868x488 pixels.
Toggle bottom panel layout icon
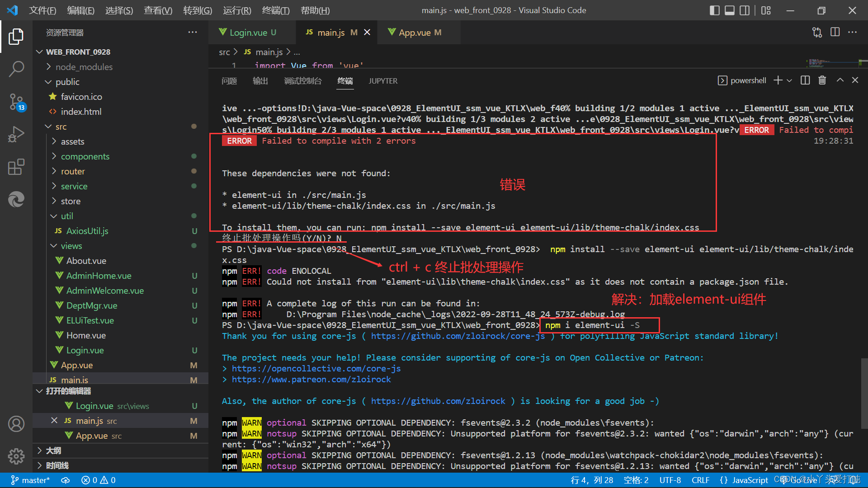pyautogui.click(x=730, y=10)
